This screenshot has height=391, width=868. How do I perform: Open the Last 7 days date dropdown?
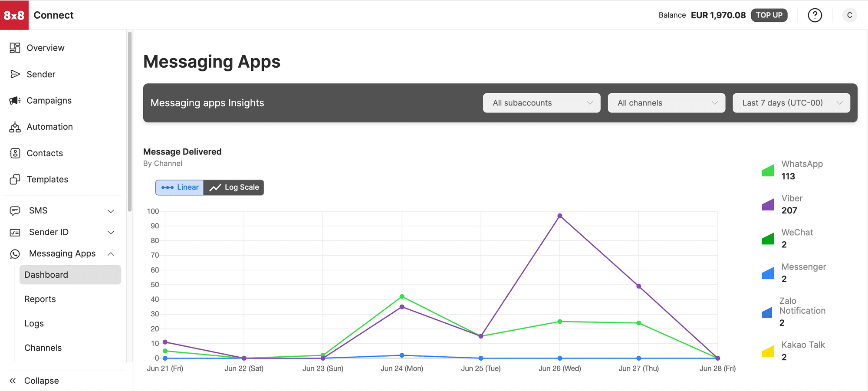click(791, 103)
